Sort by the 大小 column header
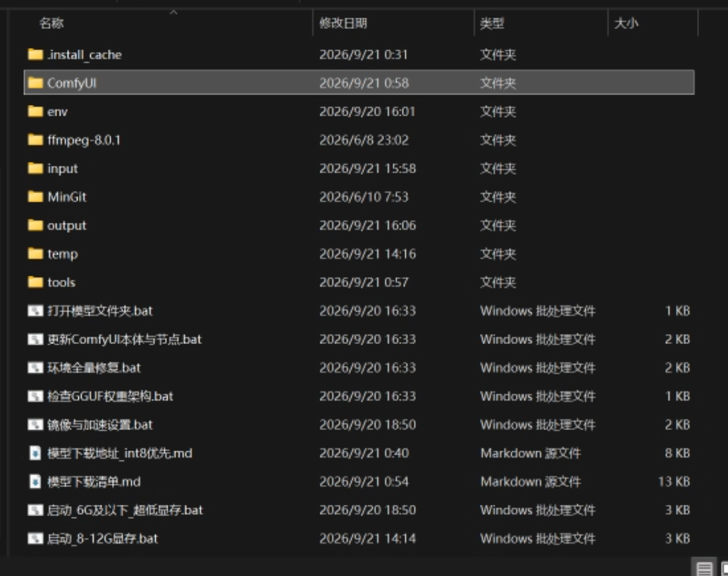 click(626, 23)
